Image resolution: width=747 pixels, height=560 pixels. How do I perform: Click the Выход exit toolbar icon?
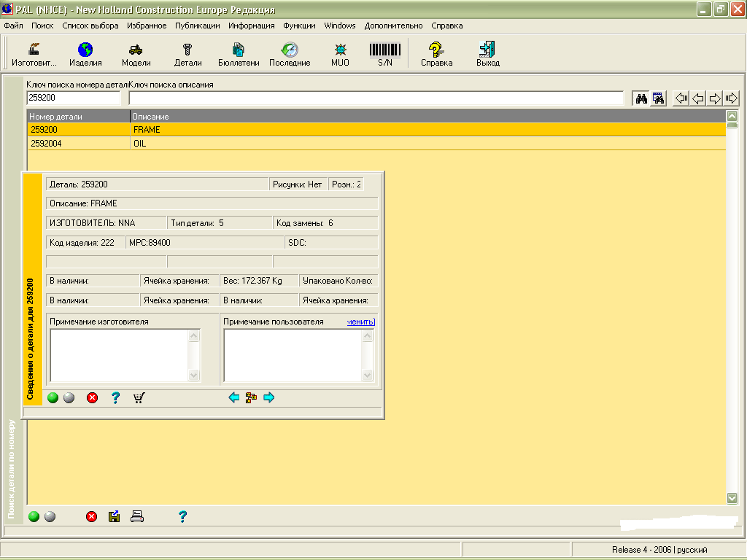pos(488,54)
